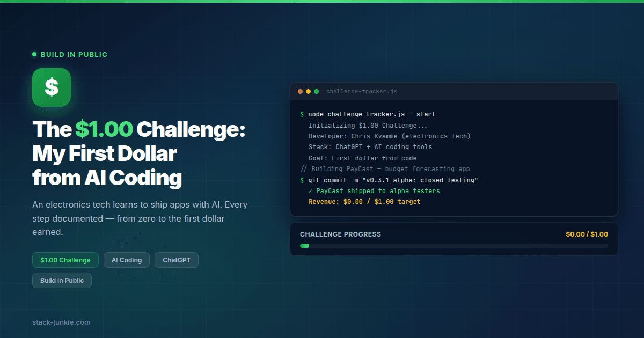Click the $0.00 / $1.00 progress amount
Screen dimensions: 644x338
587,234
